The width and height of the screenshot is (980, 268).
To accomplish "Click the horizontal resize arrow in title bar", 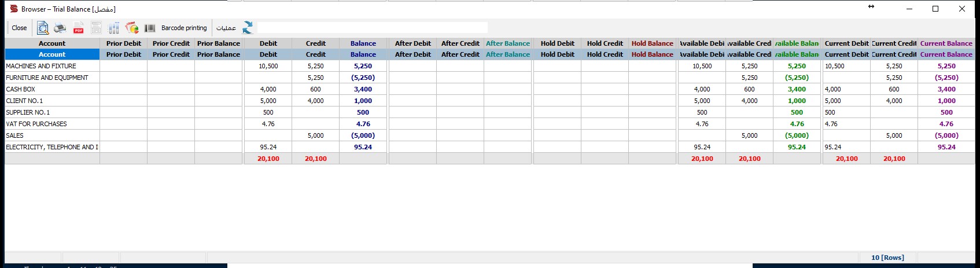I will 871,7.
